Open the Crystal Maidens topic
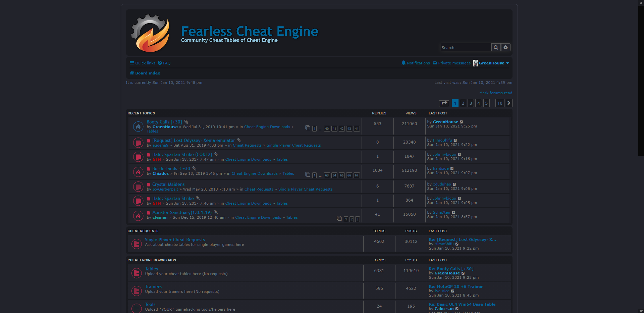 pos(168,185)
